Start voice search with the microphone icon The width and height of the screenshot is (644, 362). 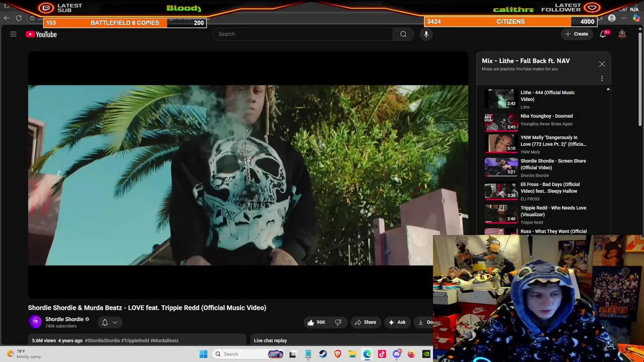426,34
